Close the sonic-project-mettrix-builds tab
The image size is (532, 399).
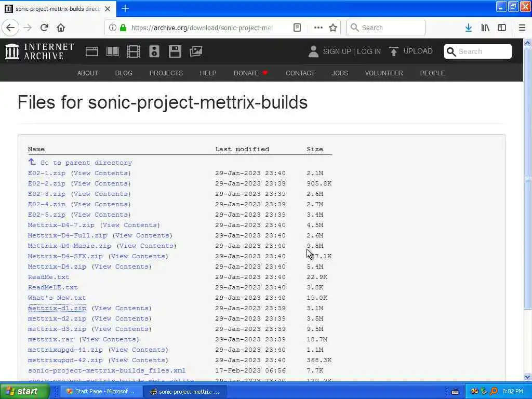point(108,9)
